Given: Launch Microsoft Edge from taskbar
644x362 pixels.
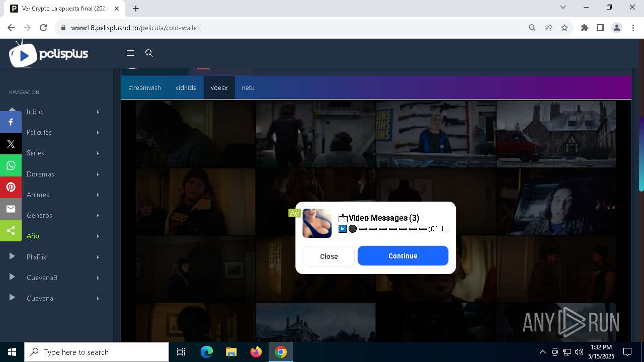Looking at the screenshot, I should click(x=207, y=352).
